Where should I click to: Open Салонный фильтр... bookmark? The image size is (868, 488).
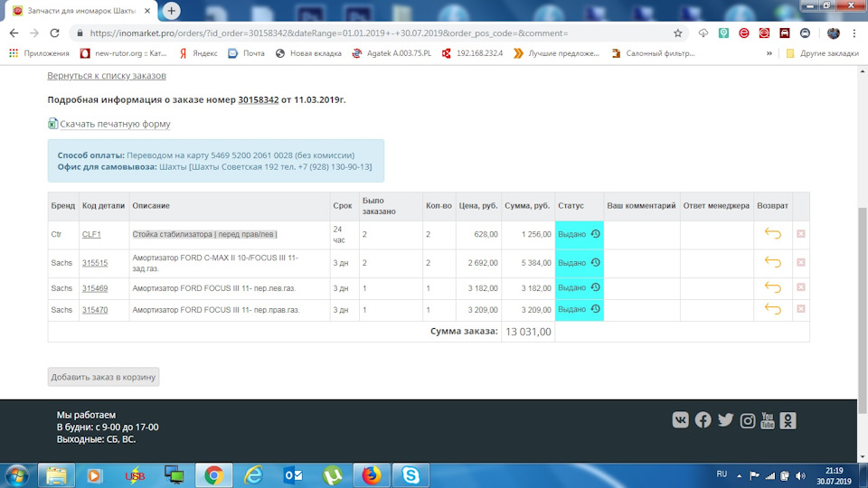[653, 53]
